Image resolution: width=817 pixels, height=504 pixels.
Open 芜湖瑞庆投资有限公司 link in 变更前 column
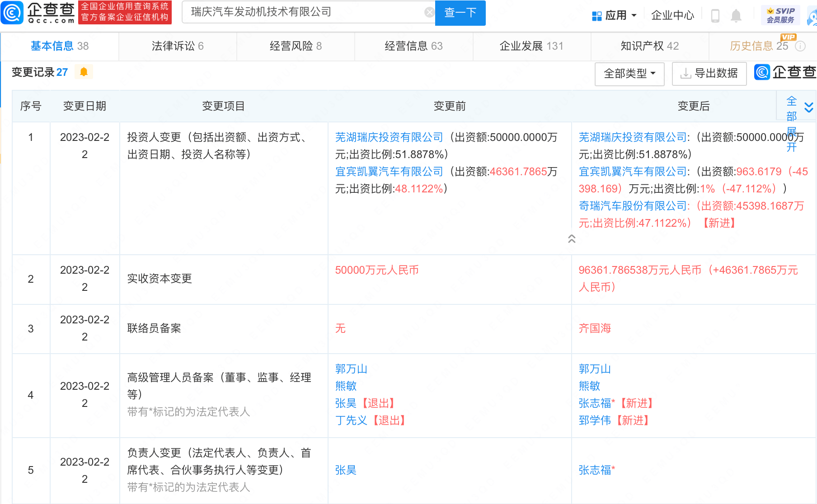pyautogui.click(x=389, y=137)
